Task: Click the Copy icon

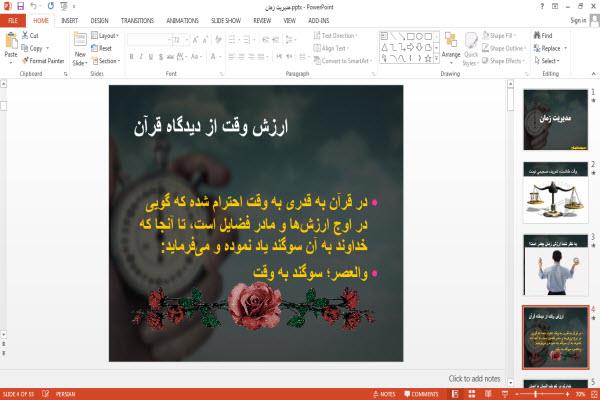Action: (x=25, y=48)
